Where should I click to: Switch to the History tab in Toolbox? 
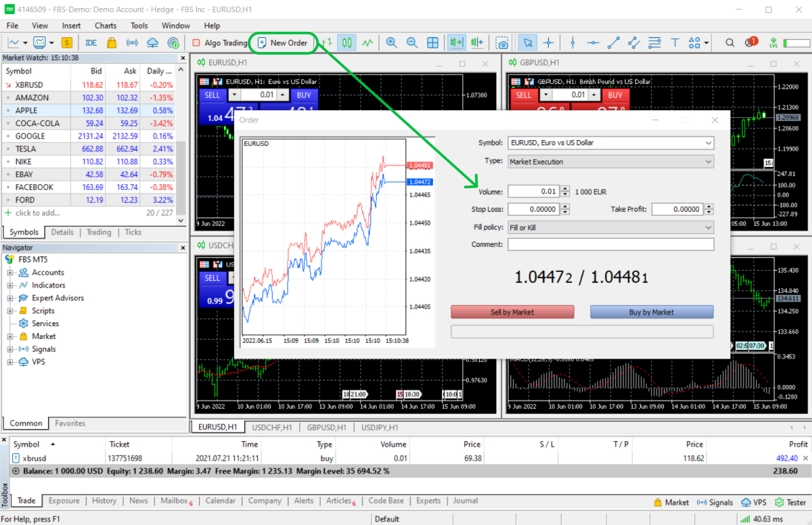(104, 501)
